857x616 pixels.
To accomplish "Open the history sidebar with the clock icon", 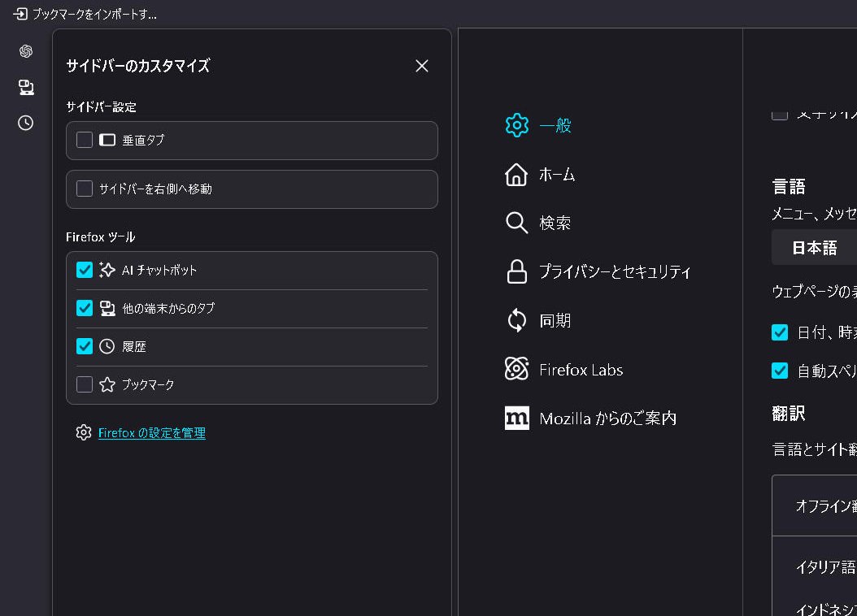I will coord(24,124).
